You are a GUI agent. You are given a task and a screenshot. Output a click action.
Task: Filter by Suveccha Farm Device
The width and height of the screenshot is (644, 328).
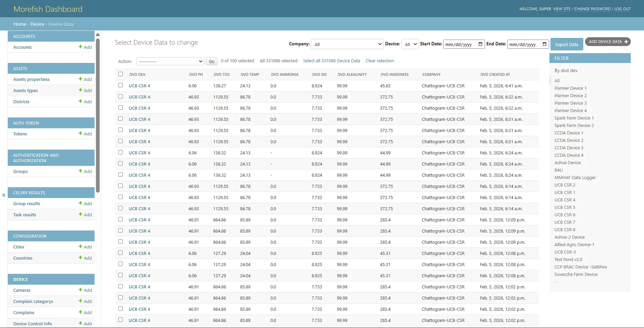[576, 274]
